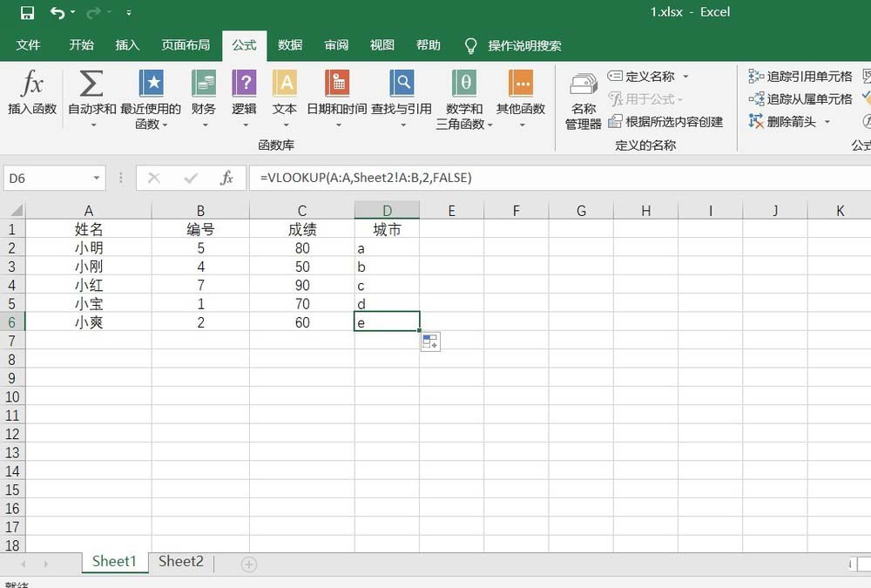The width and height of the screenshot is (871, 588).
Task: Click cell containing 姓名
Action: click(x=88, y=229)
